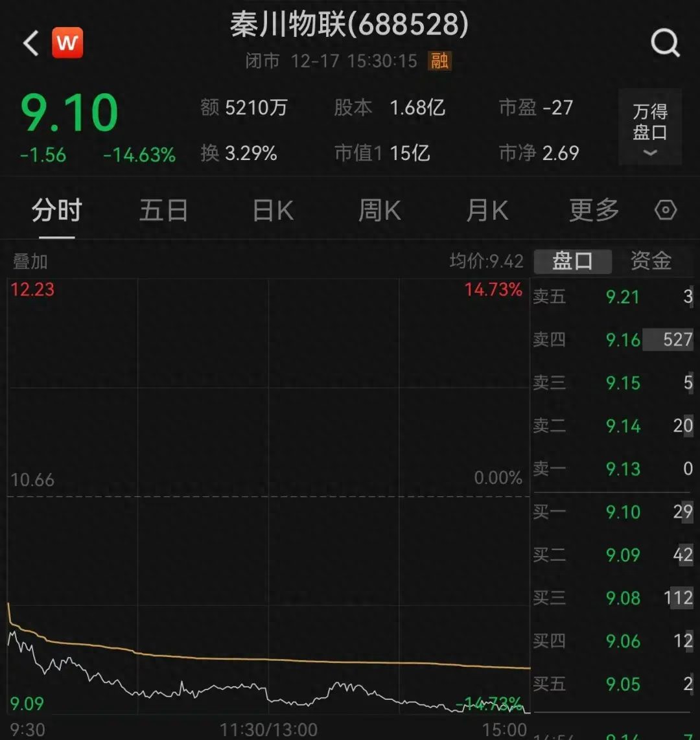Open the Wind app logo icon
Viewport: 700px width, 740px height.
[x=67, y=43]
